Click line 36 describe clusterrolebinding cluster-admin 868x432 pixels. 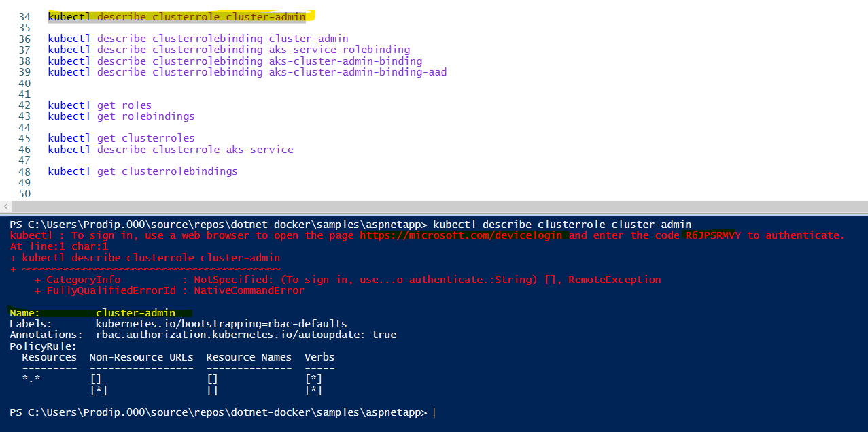click(x=198, y=39)
